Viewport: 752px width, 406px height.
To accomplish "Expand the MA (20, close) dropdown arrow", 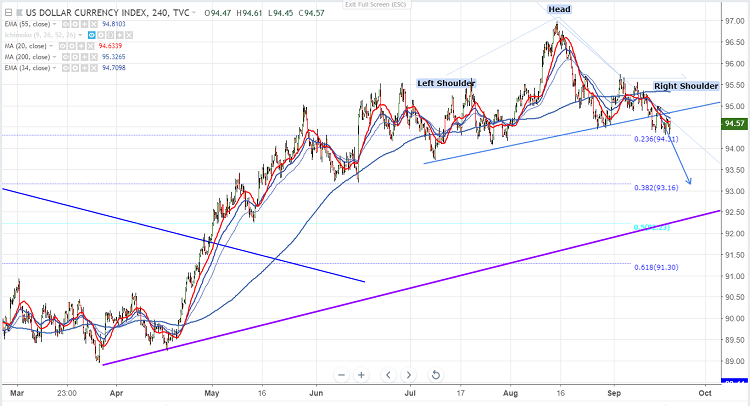I will point(51,46).
